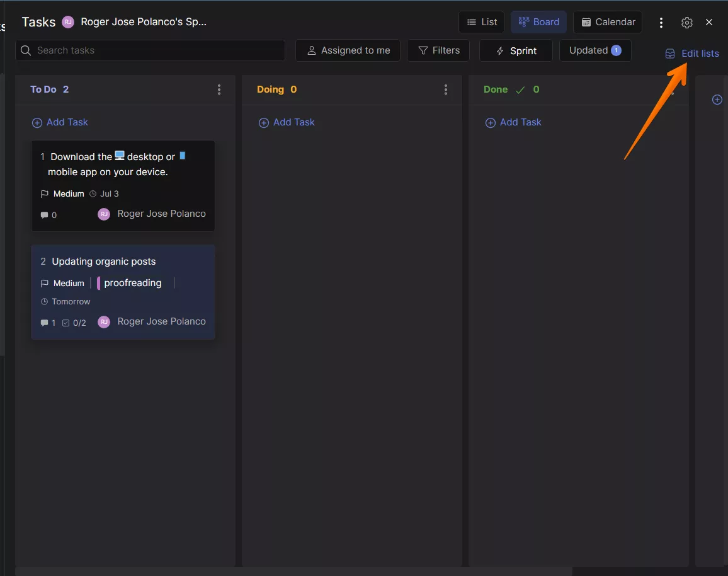Screen dimensions: 728x576
Task: Click the workspace avatar beside Tasks title
Action: 68,22
